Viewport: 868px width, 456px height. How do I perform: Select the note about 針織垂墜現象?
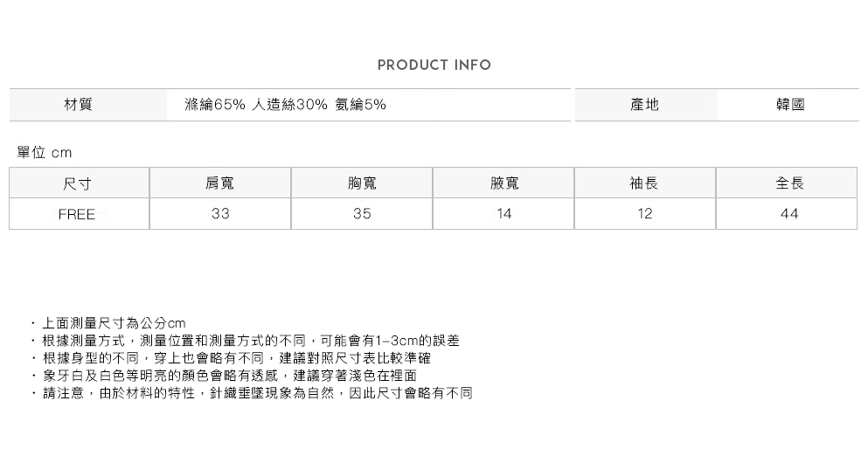[257, 394]
